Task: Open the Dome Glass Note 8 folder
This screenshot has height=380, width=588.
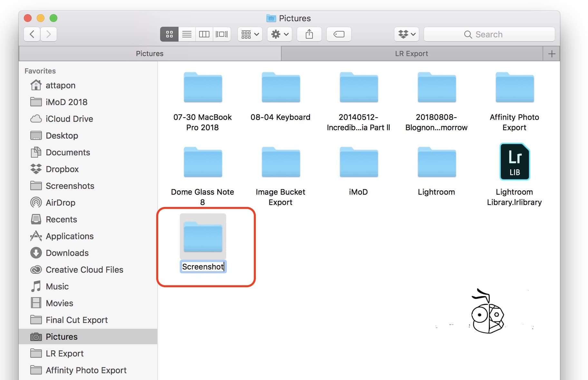Action: [x=203, y=163]
